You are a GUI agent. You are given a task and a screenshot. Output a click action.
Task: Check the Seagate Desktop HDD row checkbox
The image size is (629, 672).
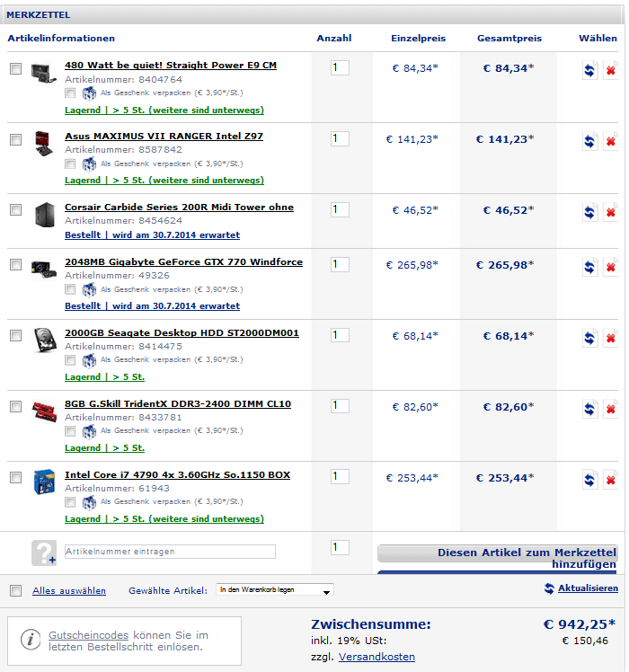coord(16,336)
